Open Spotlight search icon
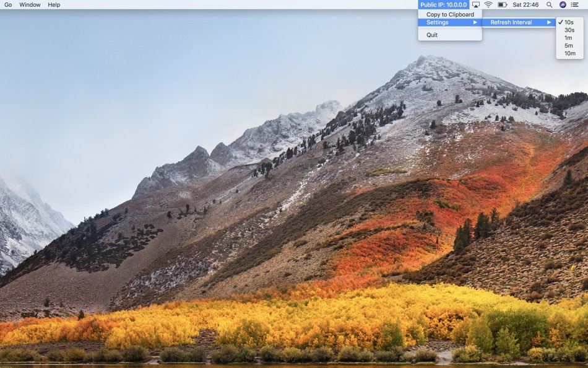Image resolution: width=588 pixels, height=368 pixels. (550, 5)
